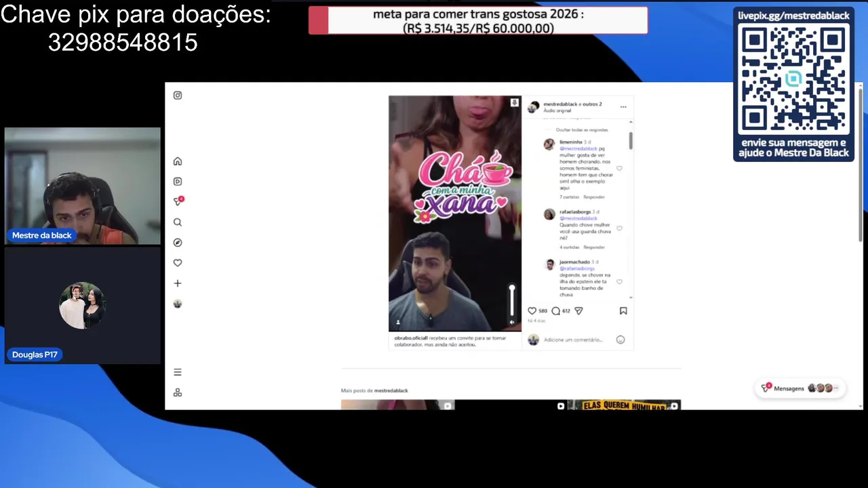View '4 curtidas' on rafaelasborgs comment
868x488 pixels.
coord(569,247)
